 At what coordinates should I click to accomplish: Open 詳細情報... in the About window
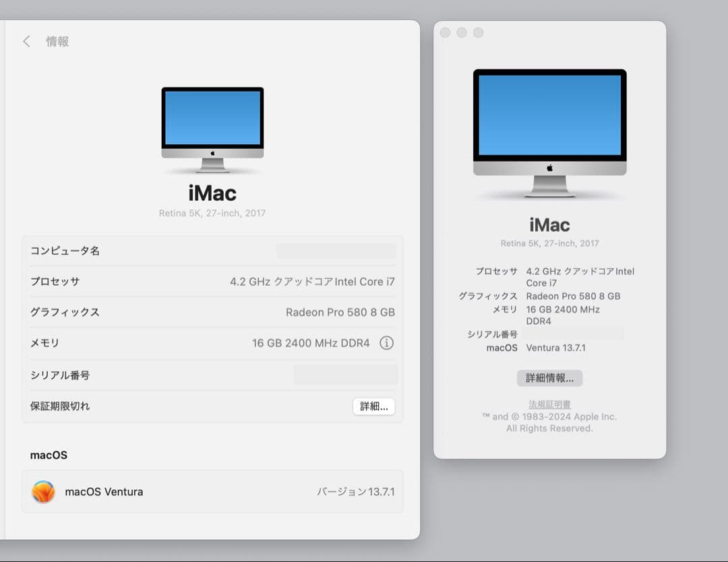click(549, 378)
